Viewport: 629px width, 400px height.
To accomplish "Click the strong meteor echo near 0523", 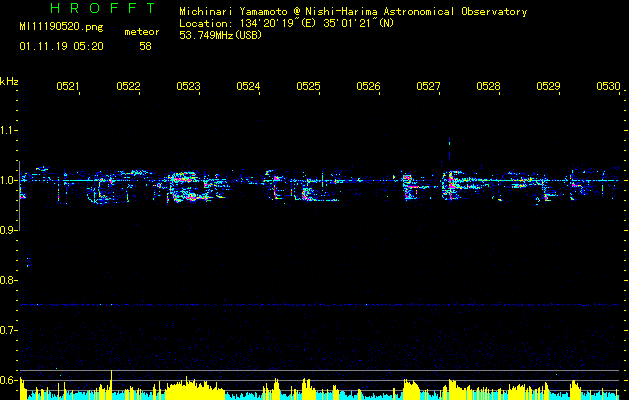I will (x=189, y=186).
